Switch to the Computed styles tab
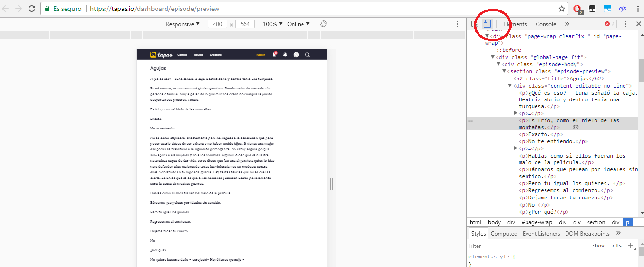The image size is (644, 267). (504, 234)
